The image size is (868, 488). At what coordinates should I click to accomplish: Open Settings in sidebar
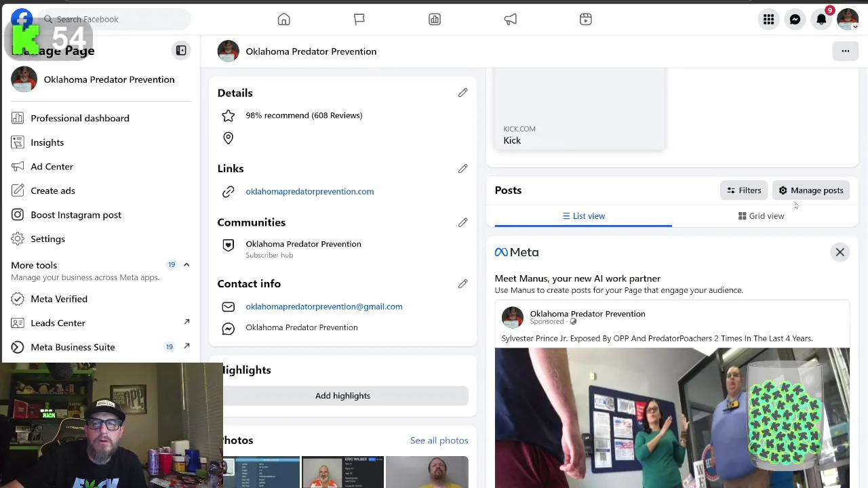pos(47,239)
